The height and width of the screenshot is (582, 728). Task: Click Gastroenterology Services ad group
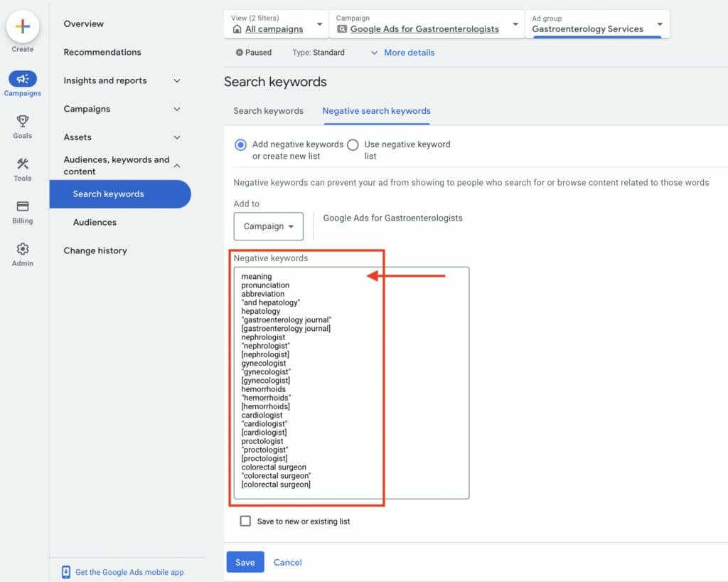[587, 29]
